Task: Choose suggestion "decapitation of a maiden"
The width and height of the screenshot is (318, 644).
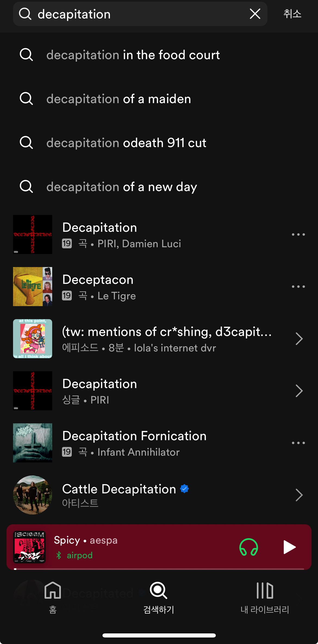Action: pyautogui.click(x=119, y=99)
